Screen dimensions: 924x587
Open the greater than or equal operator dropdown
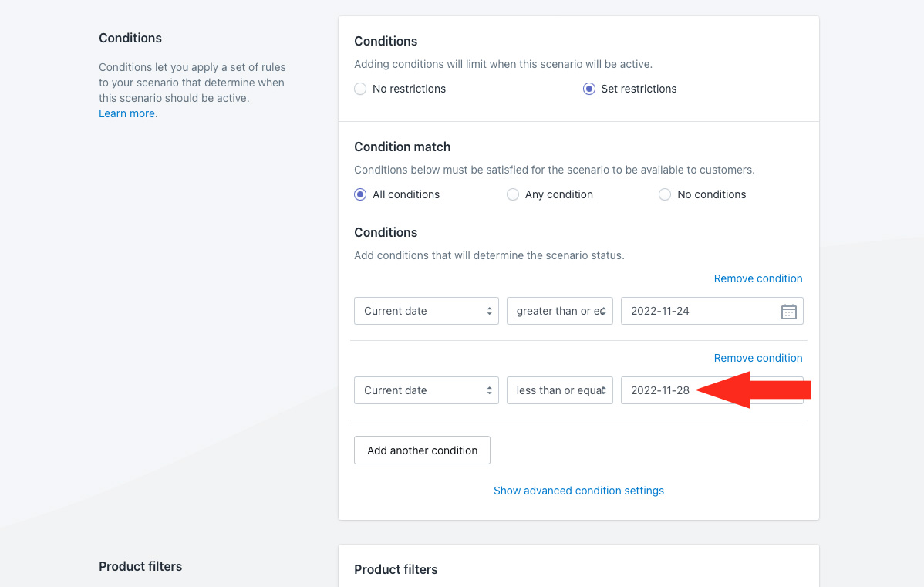(560, 311)
